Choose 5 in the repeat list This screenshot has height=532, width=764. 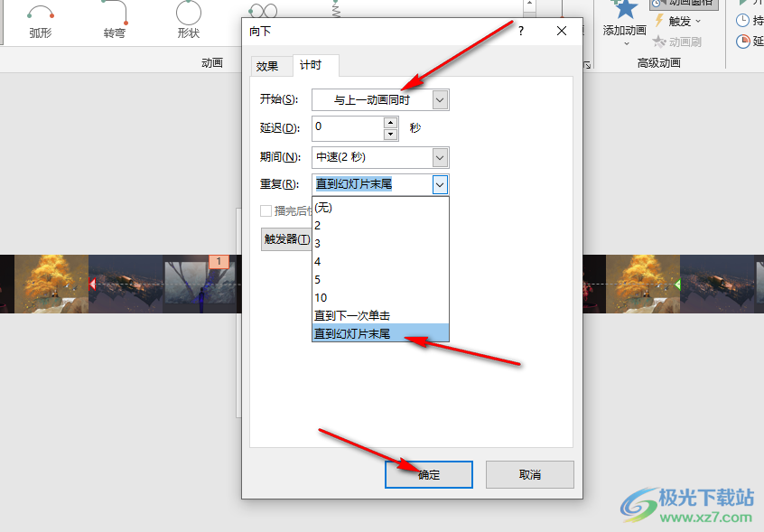click(380, 280)
